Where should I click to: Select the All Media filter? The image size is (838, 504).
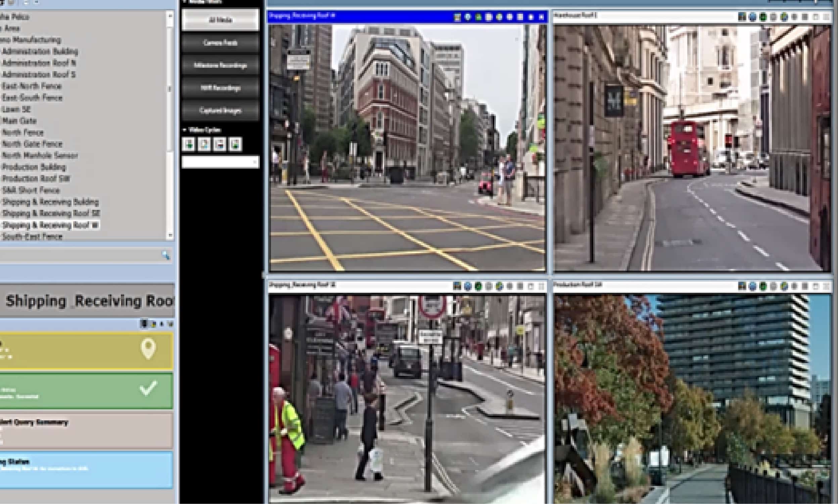pos(220,20)
